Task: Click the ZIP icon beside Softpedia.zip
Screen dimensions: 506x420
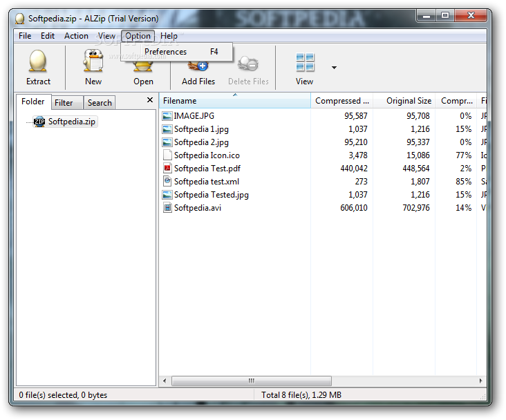Action: tap(39, 122)
